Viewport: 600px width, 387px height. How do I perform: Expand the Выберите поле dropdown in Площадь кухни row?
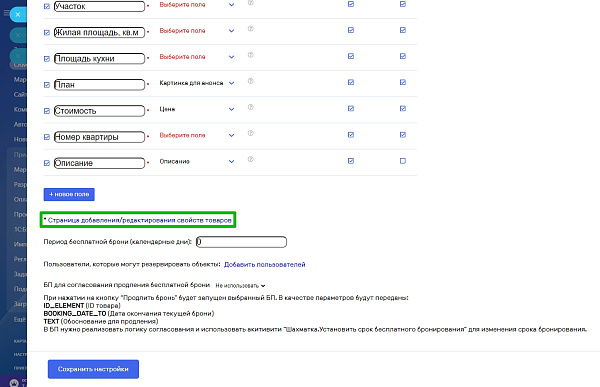(197, 57)
